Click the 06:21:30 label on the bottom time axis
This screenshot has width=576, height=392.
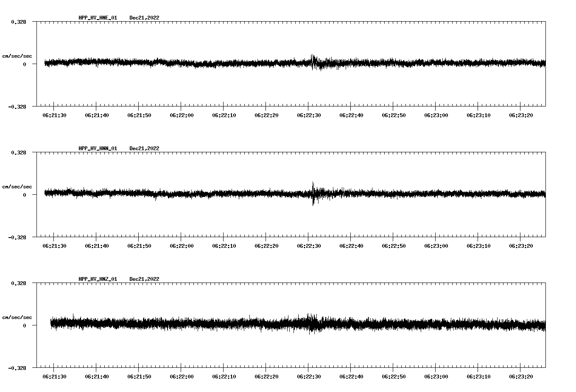54,377
